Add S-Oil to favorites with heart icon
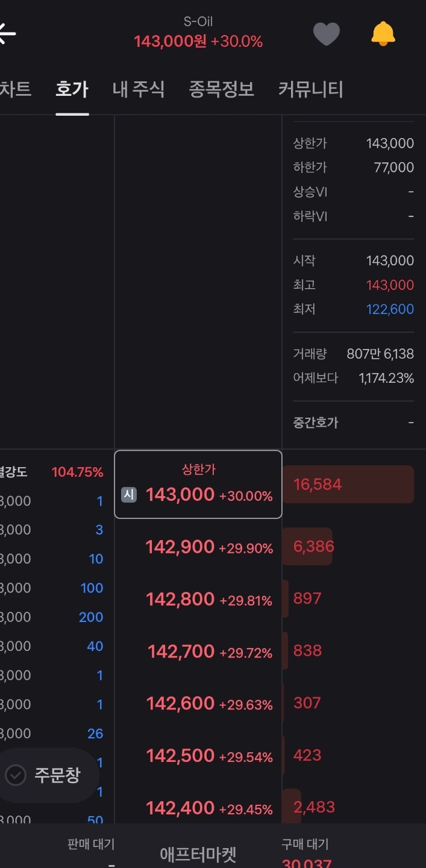The height and width of the screenshot is (868, 426). tap(327, 34)
